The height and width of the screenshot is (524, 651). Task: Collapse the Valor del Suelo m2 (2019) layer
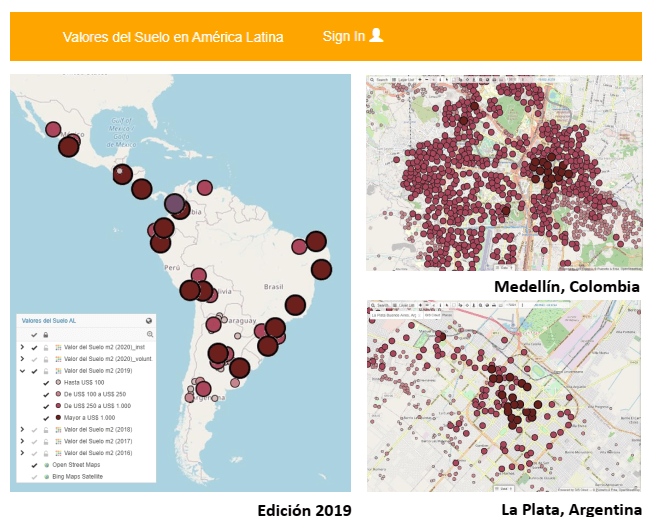click(22, 370)
